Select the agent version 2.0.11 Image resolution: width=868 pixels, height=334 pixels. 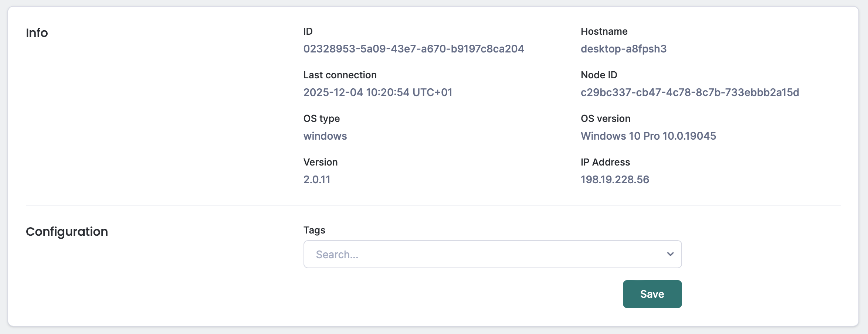point(317,179)
